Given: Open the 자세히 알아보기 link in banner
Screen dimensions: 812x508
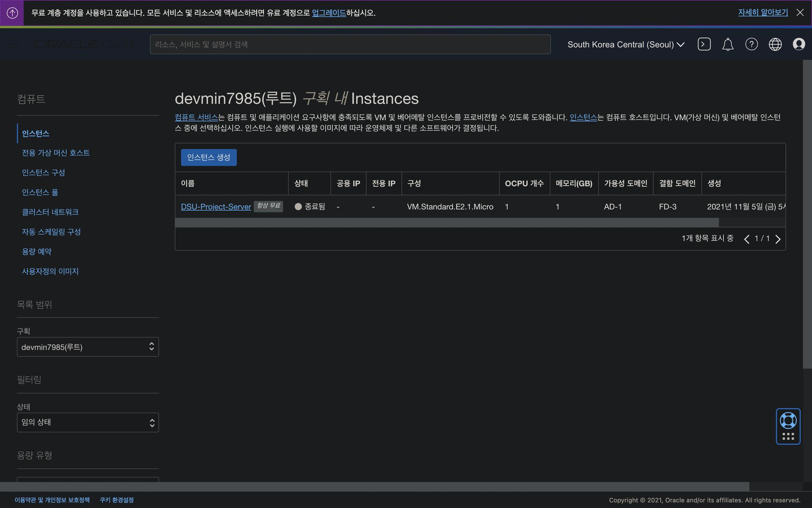Looking at the screenshot, I should [x=763, y=13].
